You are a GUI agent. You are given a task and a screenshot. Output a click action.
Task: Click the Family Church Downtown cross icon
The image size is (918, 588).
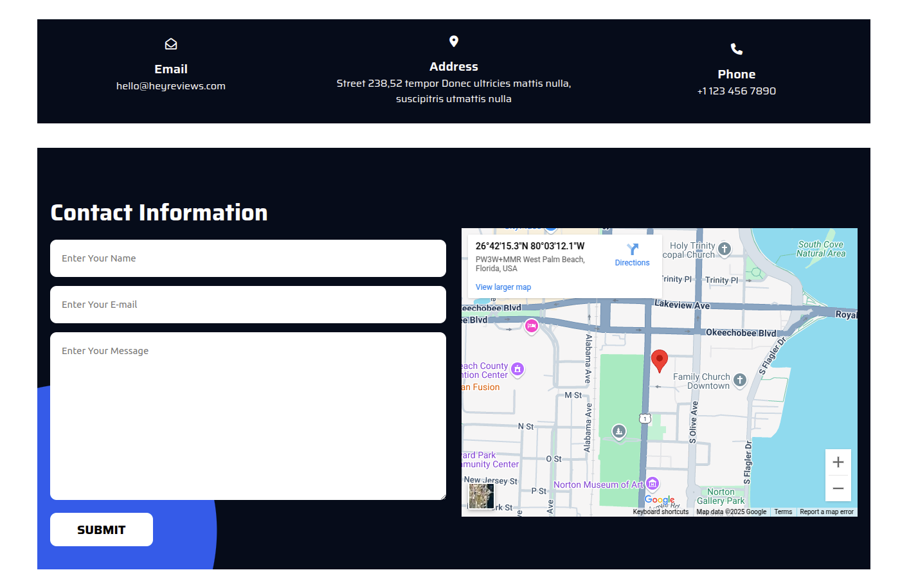(740, 380)
